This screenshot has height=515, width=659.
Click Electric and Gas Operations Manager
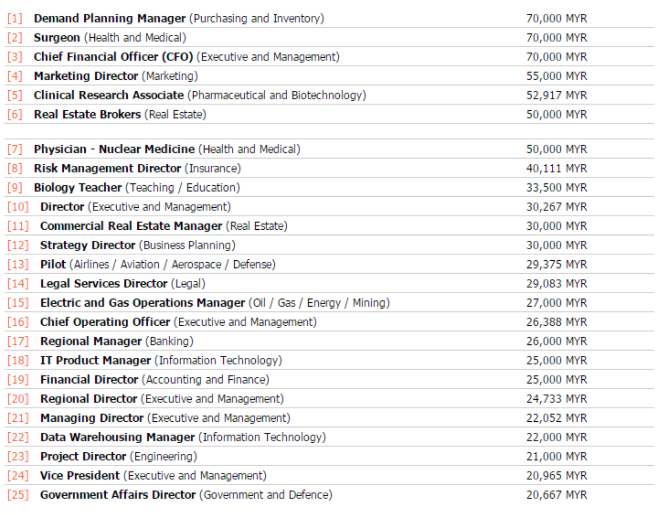click(142, 303)
